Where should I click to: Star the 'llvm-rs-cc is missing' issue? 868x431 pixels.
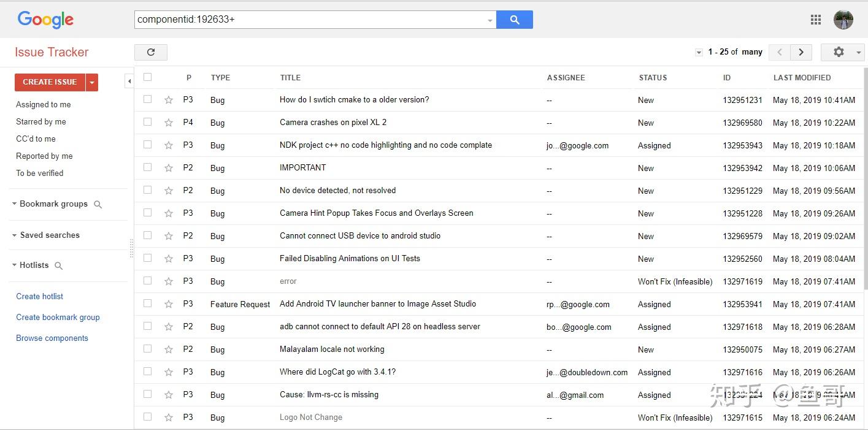point(169,395)
